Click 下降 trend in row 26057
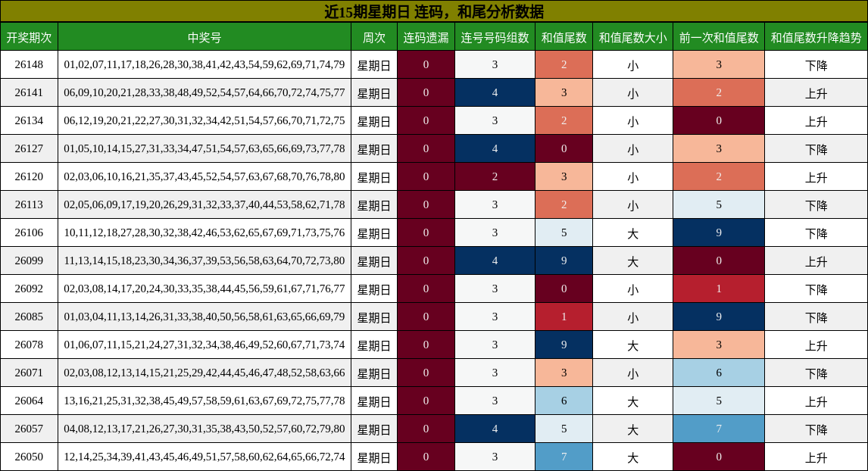The width and height of the screenshot is (868, 471). (816, 429)
